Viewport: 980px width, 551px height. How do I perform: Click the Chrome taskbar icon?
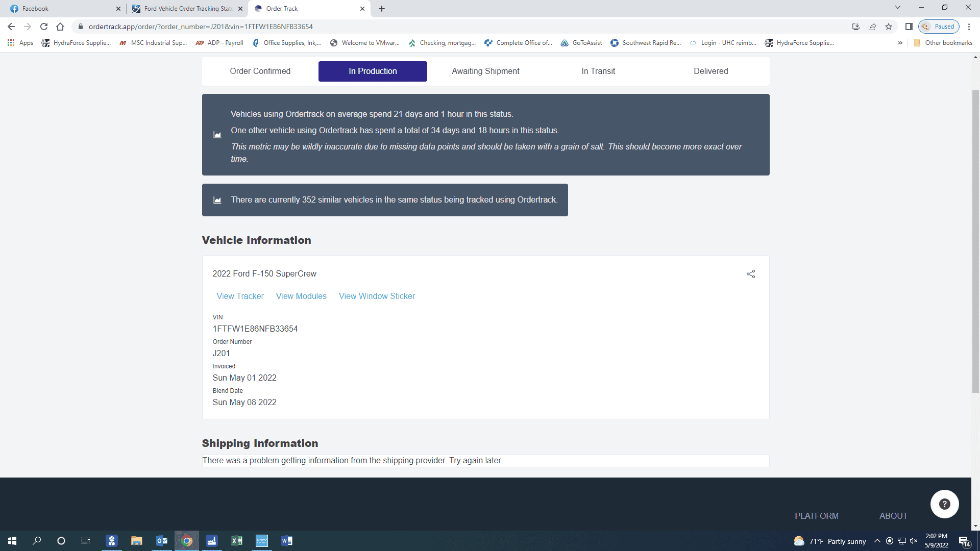pos(187,541)
